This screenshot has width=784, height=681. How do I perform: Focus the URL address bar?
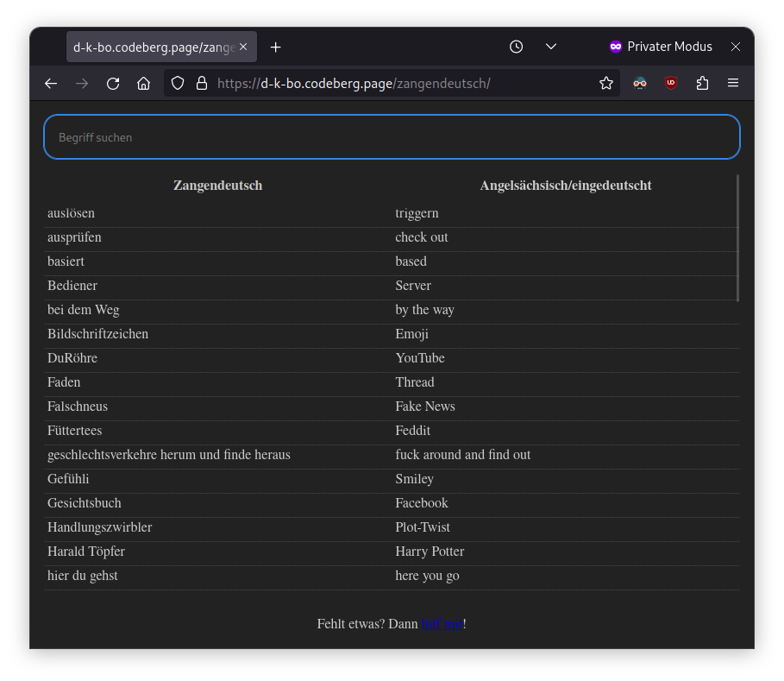(x=392, y=83)
